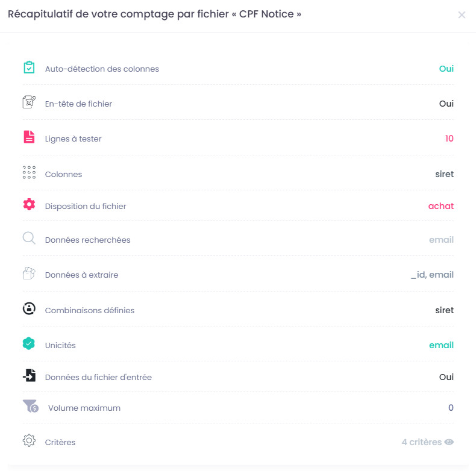The width and height of the screenshot is (476, 471).
Task: Click the Critères gear icon
Action: tap(29, 441)
